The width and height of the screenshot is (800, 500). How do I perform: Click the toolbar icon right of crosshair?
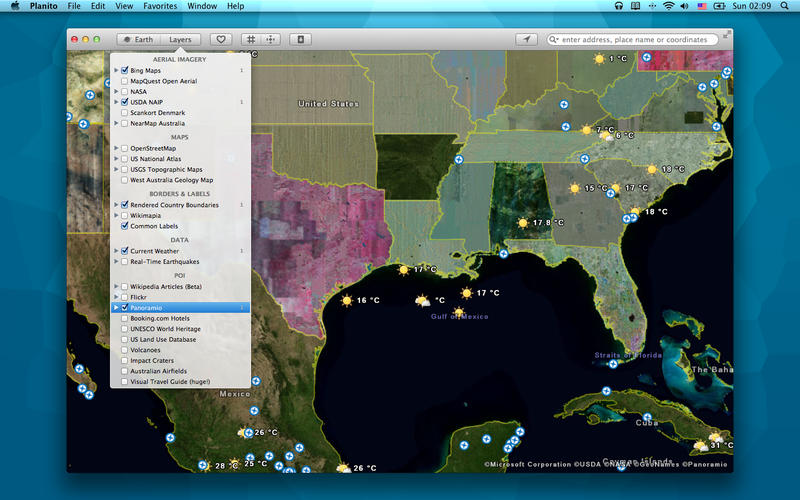(x=300, y=39)
